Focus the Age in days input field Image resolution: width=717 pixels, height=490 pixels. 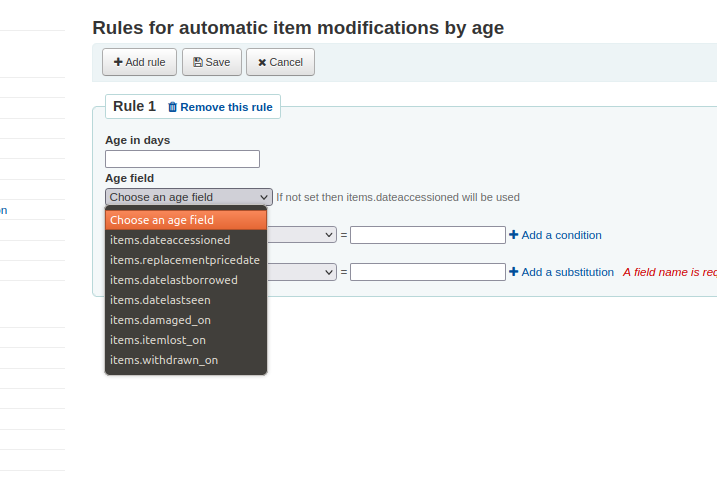[182, 159]
